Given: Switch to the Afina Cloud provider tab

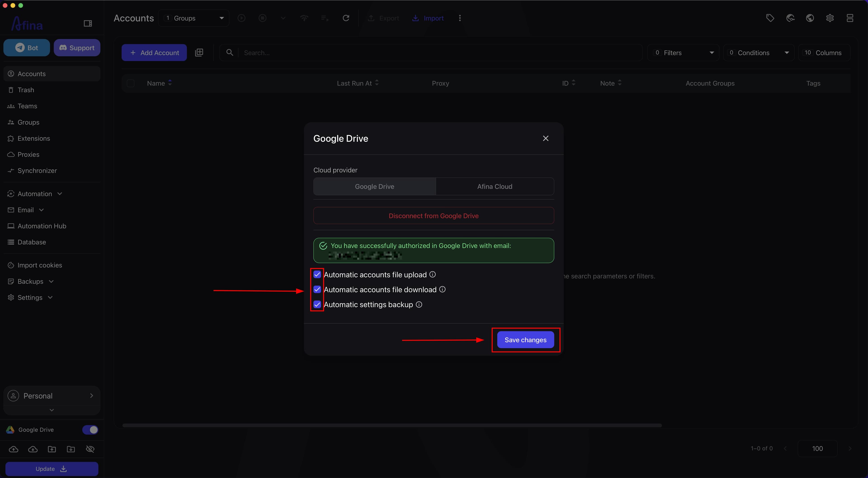Looking at the screenshot, I should pos(495,186).
